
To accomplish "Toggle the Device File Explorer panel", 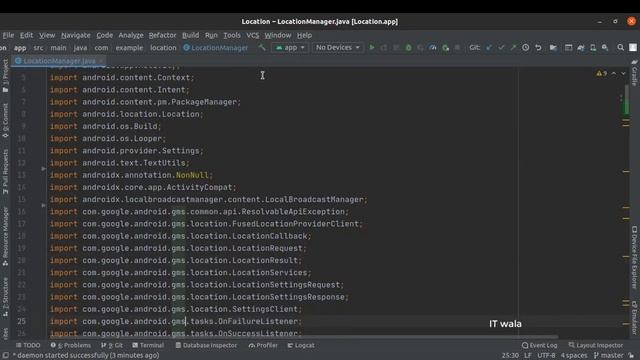I will 634,258.
